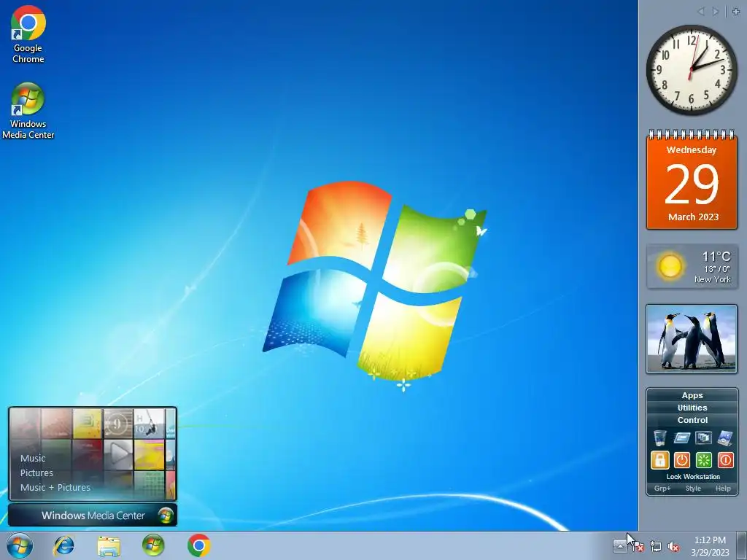Click the sun icon in the weather gadget
Viewport: 747px width, 560px height.
670,265
